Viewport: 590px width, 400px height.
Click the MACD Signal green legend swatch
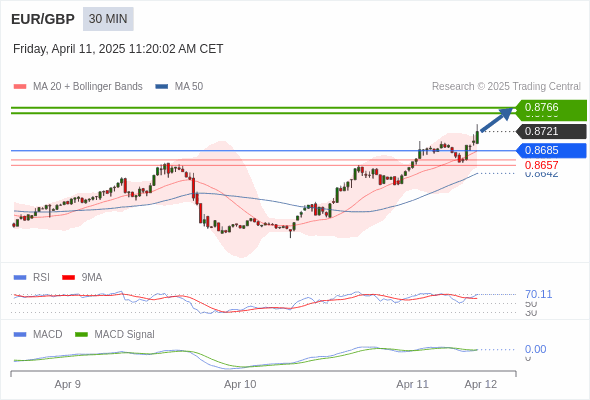[x=81, y=335]
